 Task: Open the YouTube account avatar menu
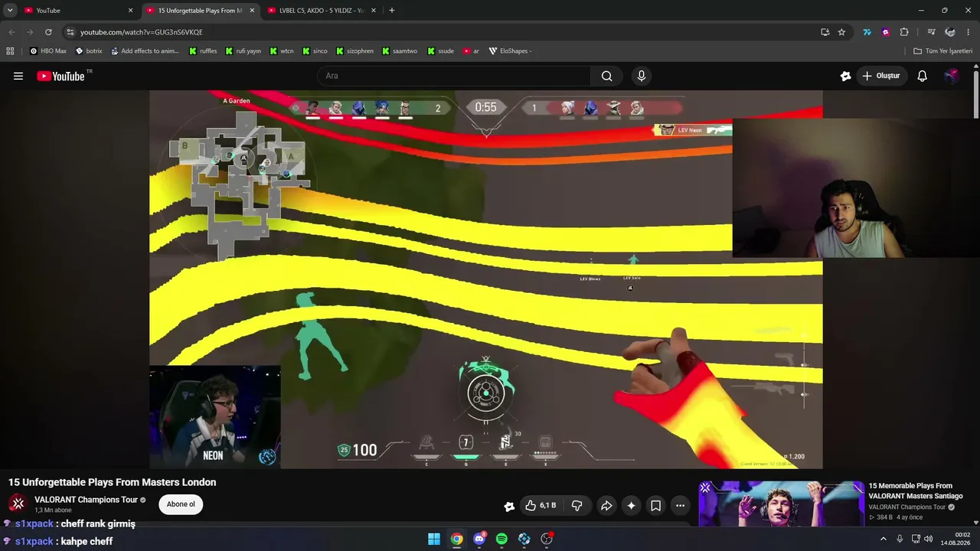(952, 76)
